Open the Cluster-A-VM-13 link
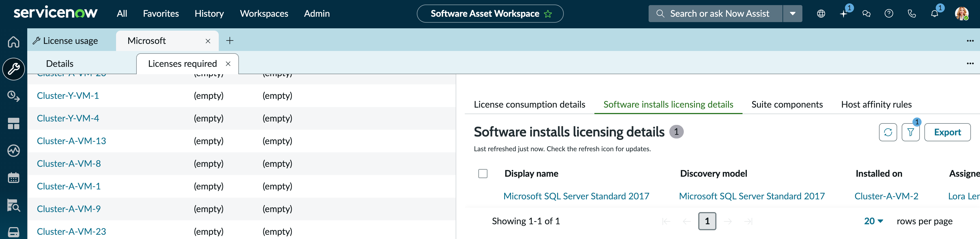Viewport: 980px width, 239px height. click(71, 141)
